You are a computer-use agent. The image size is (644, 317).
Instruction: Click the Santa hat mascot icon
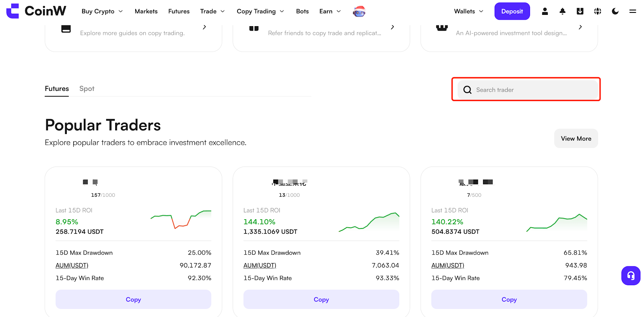(359, 12)
